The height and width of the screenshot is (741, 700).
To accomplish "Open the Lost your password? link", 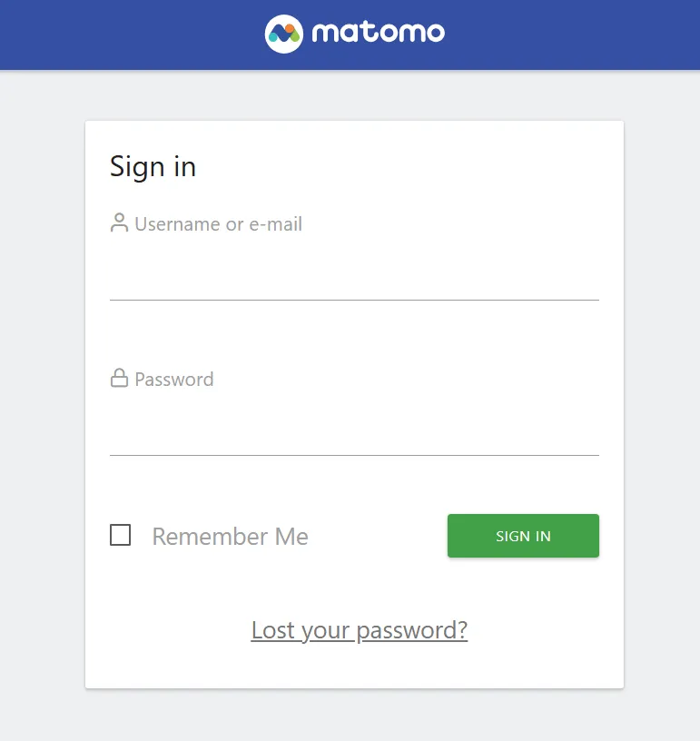I will [x=359, y=629].
